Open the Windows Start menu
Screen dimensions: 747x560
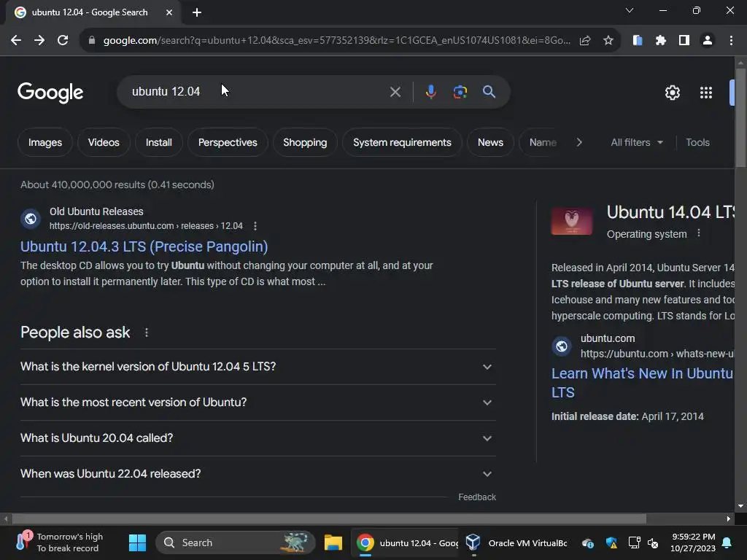[137, 542]
